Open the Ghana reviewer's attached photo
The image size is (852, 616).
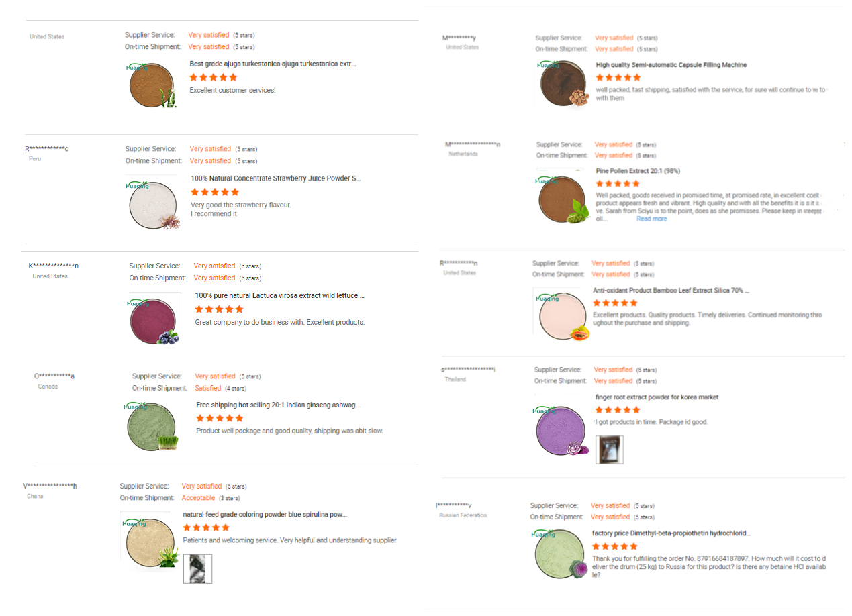tap(197, 568)
